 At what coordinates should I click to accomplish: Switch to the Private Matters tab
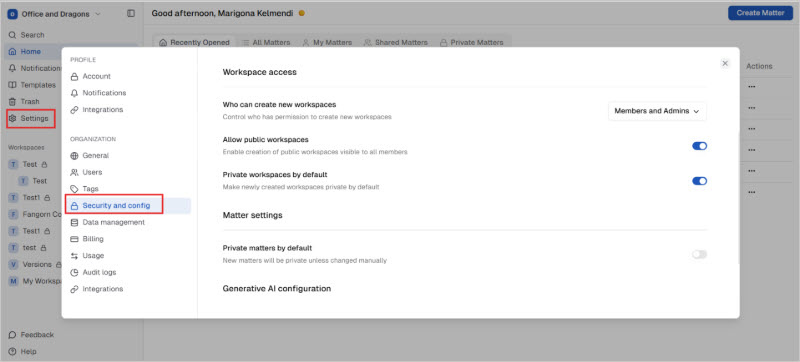point(471,42)
